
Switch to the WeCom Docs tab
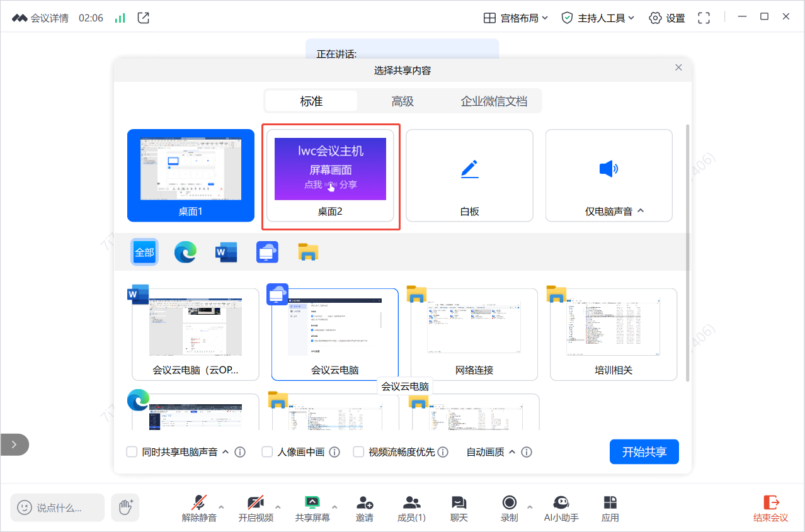(x=494, y=101)
